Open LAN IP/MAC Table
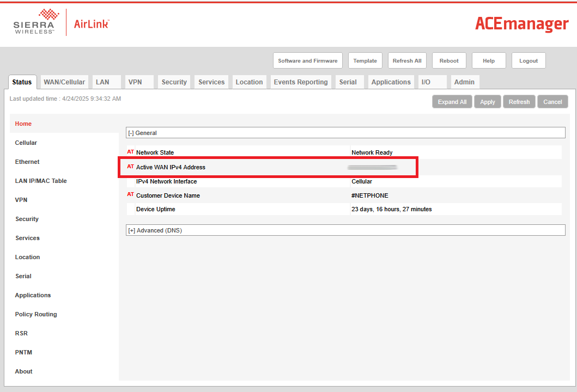Screen dimensions: 577x392 (41, 181)
